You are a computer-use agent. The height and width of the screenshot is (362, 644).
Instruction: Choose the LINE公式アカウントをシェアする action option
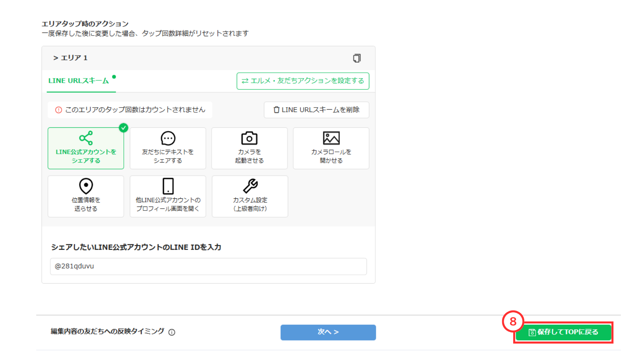[86, 148]
